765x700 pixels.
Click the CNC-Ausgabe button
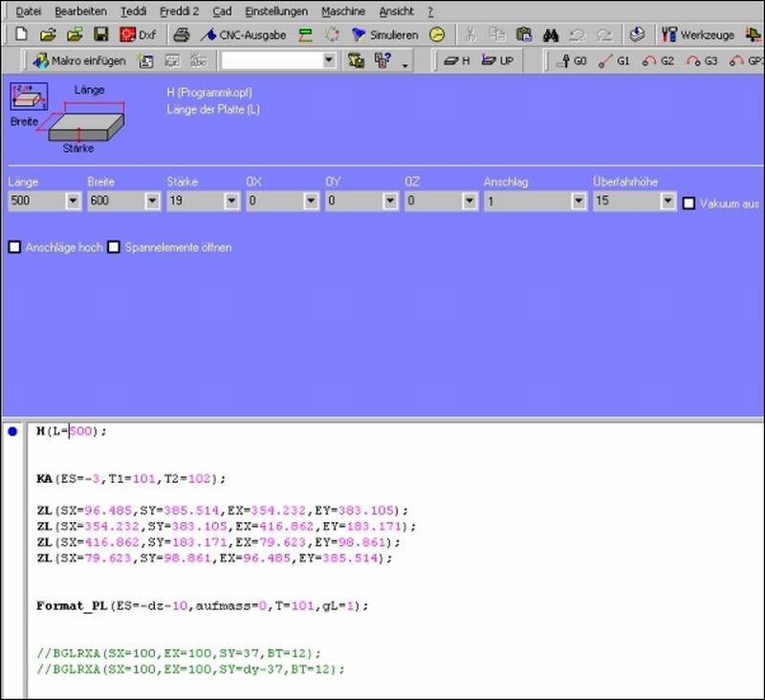pyautogui.click(x=244, y=34)
